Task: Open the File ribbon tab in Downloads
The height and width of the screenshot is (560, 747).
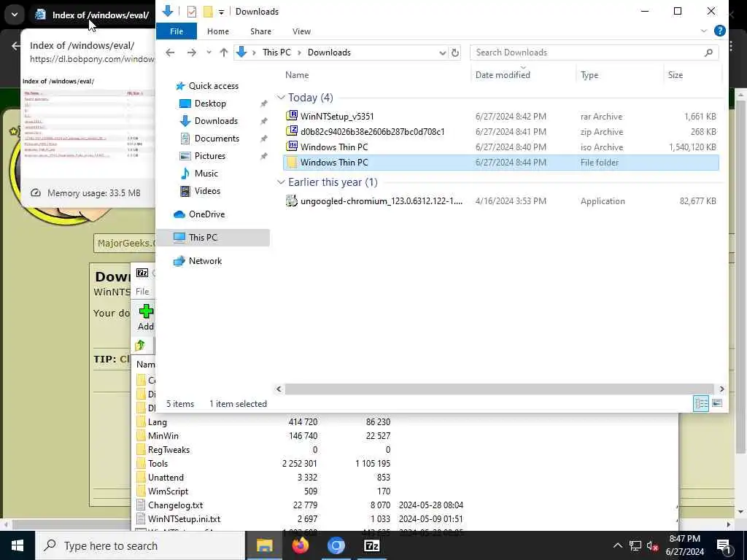Action: [177, 31]
